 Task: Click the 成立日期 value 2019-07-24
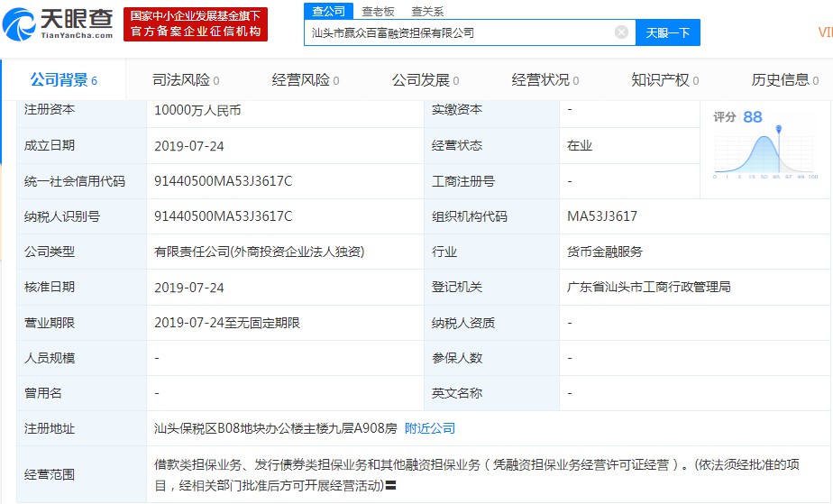(x=189, y=146)
